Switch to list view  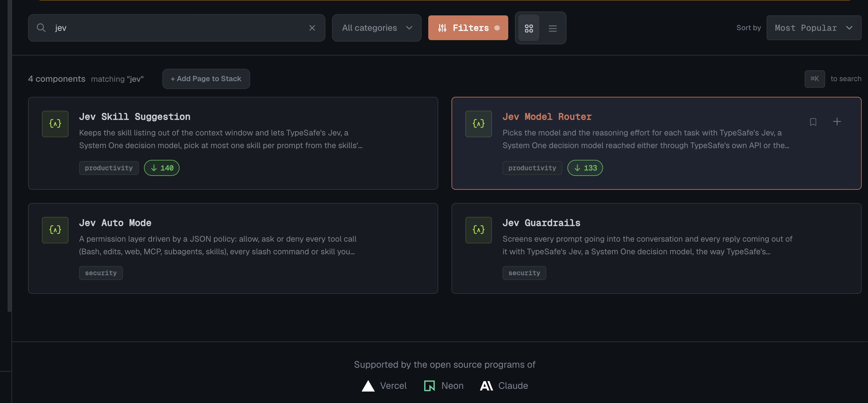pyautogui.click(x=552, y=28)
